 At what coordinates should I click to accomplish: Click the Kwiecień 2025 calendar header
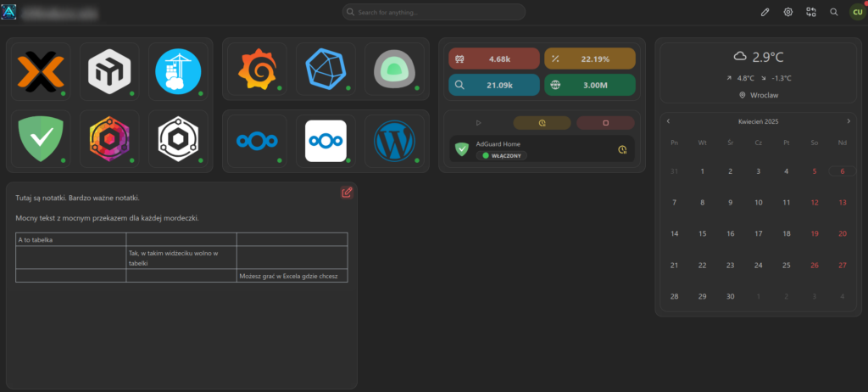(x=759, y=120)
